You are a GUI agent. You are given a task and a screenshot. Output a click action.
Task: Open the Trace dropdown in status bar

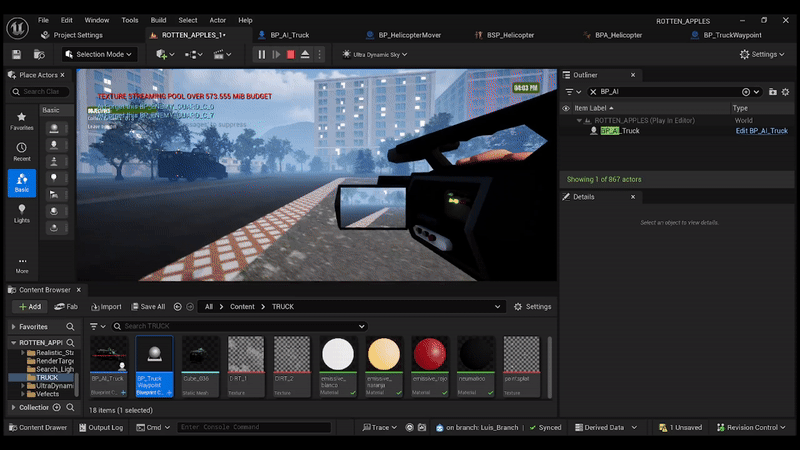click(379, 428)
